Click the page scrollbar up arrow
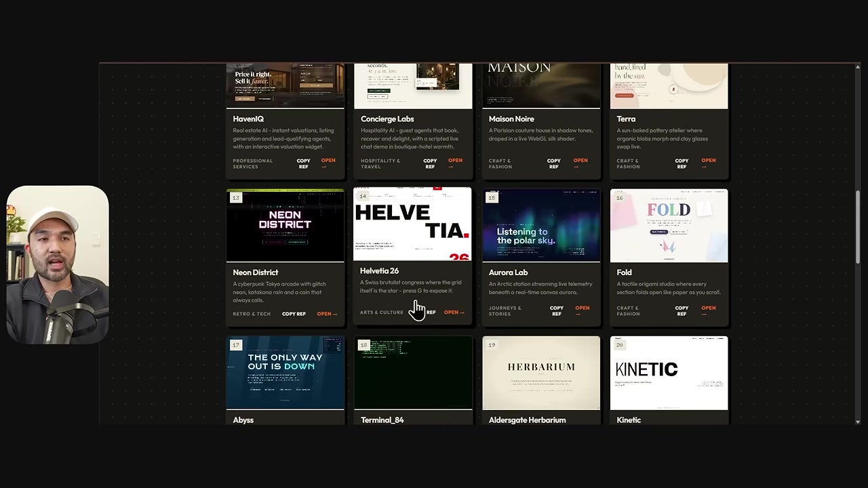The image size is (868, 488). click(858, 66)
